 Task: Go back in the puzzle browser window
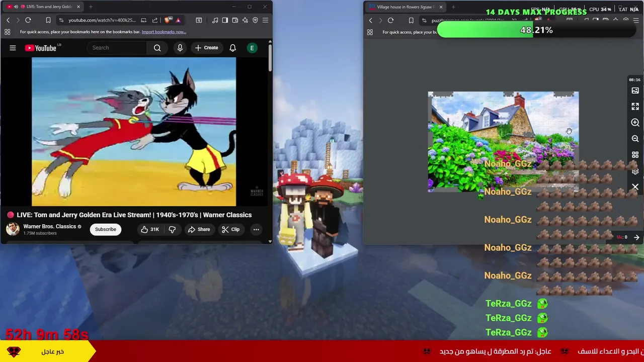[371, 21]
